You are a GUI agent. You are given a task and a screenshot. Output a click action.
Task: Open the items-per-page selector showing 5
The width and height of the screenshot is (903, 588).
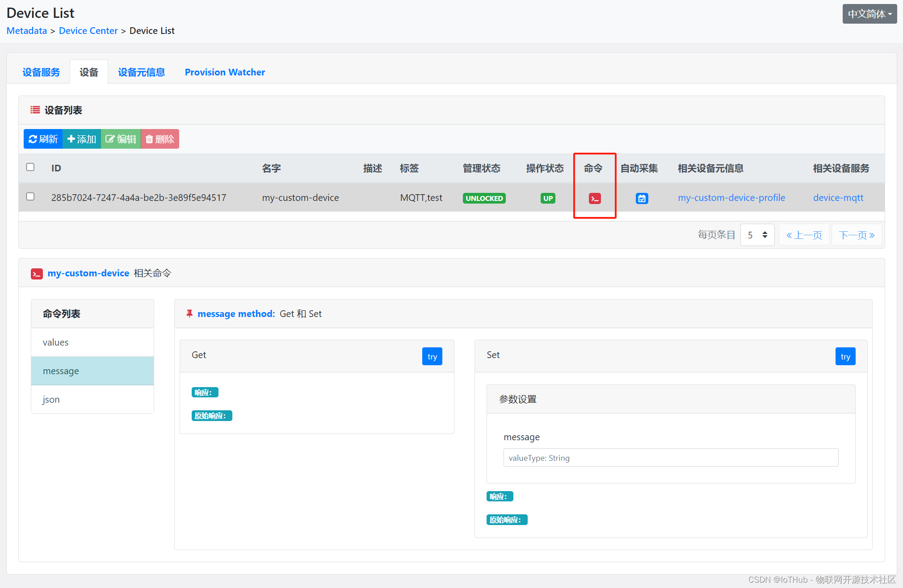[x=757, y=235]
